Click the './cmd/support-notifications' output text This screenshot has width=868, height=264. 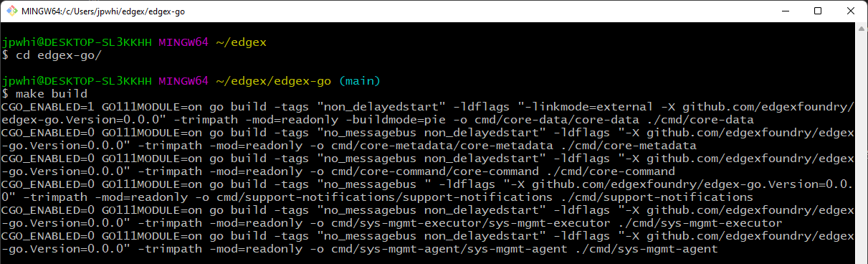click(657, 197)
